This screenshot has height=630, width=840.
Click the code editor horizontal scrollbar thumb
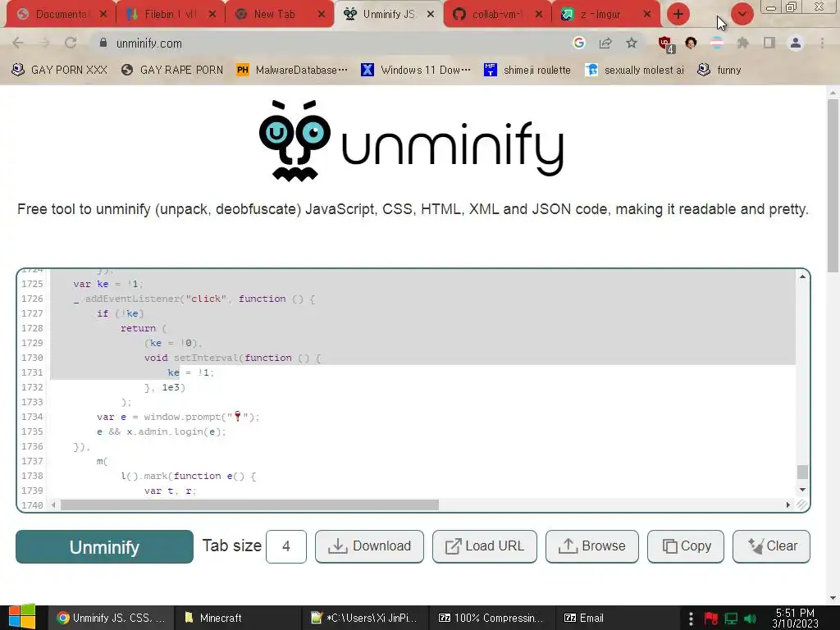[249, 504]
